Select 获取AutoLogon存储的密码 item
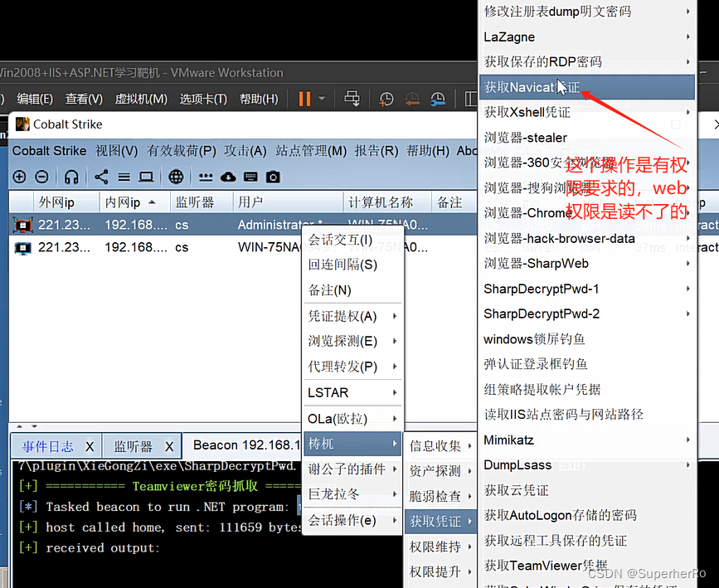Screen dimensions: 719x588 (587, 516)
